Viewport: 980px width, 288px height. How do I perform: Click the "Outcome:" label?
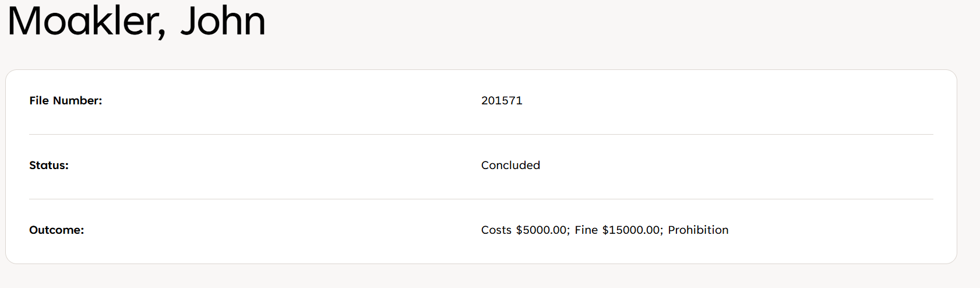coord(57,230)
